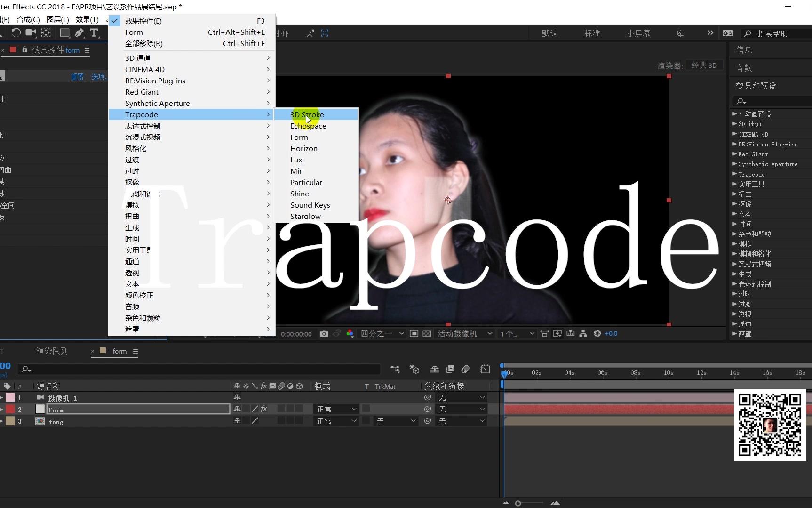Image resolution: width=812 pixels, height=508 pixels.
Task: Open blend mode dropdown for form layer
Action: pos(336,409)
